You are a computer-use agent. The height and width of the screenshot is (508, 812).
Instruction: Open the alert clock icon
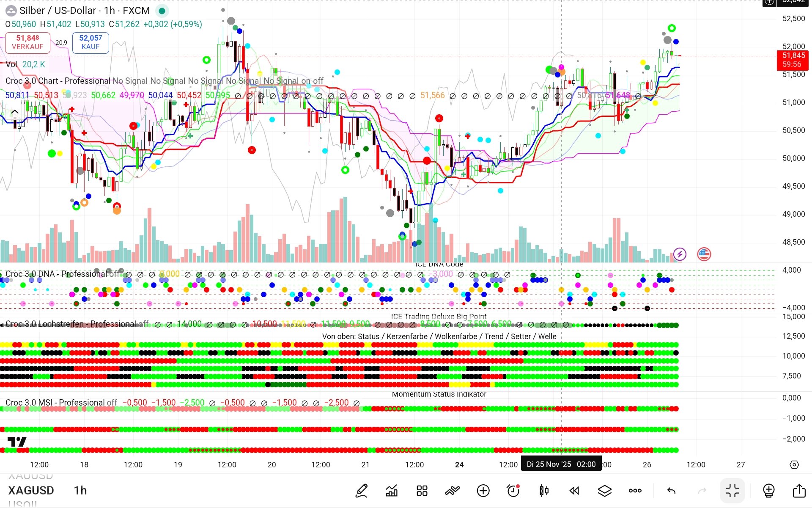click(x=513, y=491)
